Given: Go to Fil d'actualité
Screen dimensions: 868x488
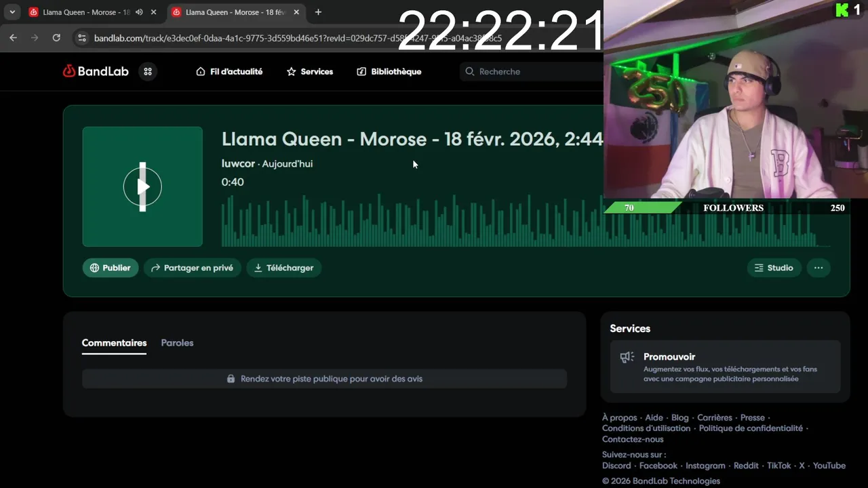Looking at the screenshot, I should pyautogui.click(x=229, y=71).
